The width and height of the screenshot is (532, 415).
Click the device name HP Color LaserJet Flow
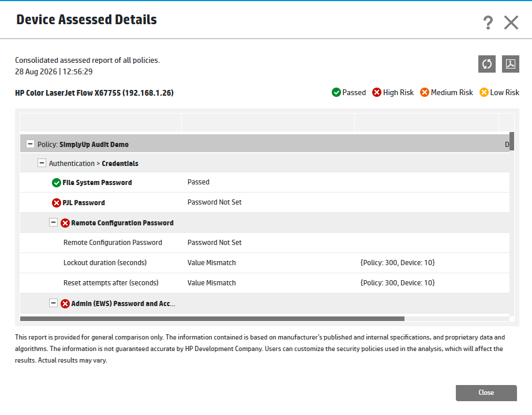pyautogui.click(x=94, y=93)
